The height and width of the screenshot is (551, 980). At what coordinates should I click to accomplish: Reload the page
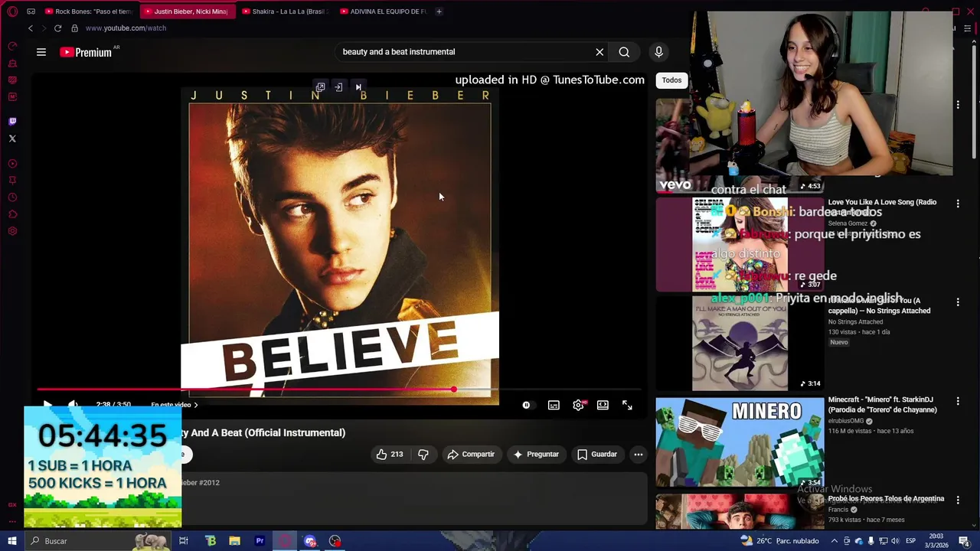click(57, 28)
